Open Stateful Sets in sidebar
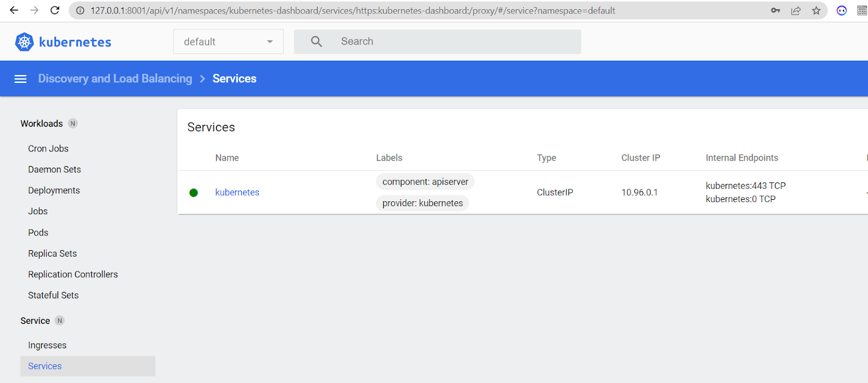The width and height of the screenshot is (868, 383). (53, 296)
